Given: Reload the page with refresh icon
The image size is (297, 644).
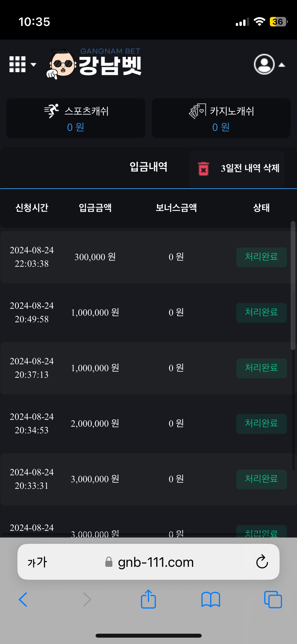Looking at the screenshot, I should coord(262,562).
